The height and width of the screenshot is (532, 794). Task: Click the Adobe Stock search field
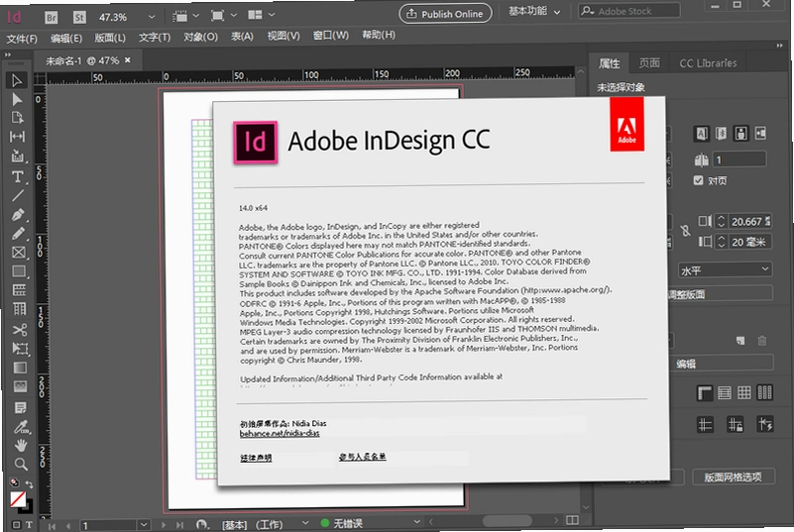click(x=629, y=11)
